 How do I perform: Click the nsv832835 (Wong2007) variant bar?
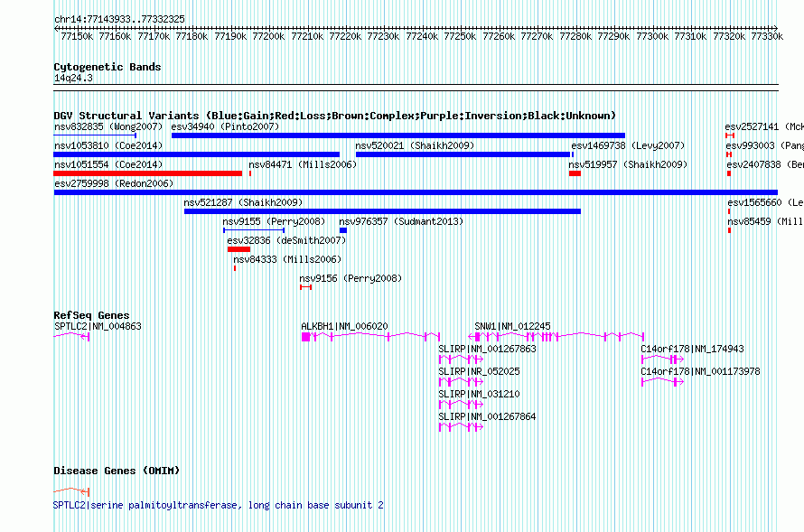pyautogui.click(x=95, y=135)
